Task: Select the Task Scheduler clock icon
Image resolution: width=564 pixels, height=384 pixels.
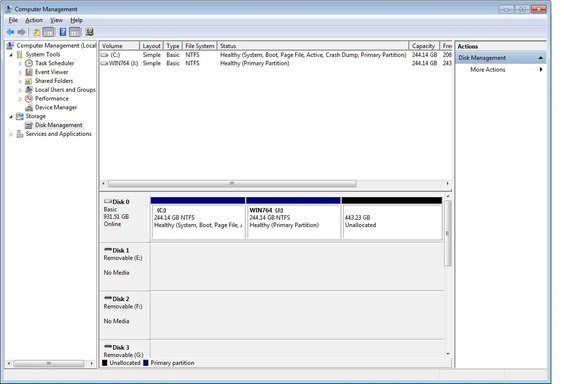Action: pyautogui.click(x=29, y=63)
